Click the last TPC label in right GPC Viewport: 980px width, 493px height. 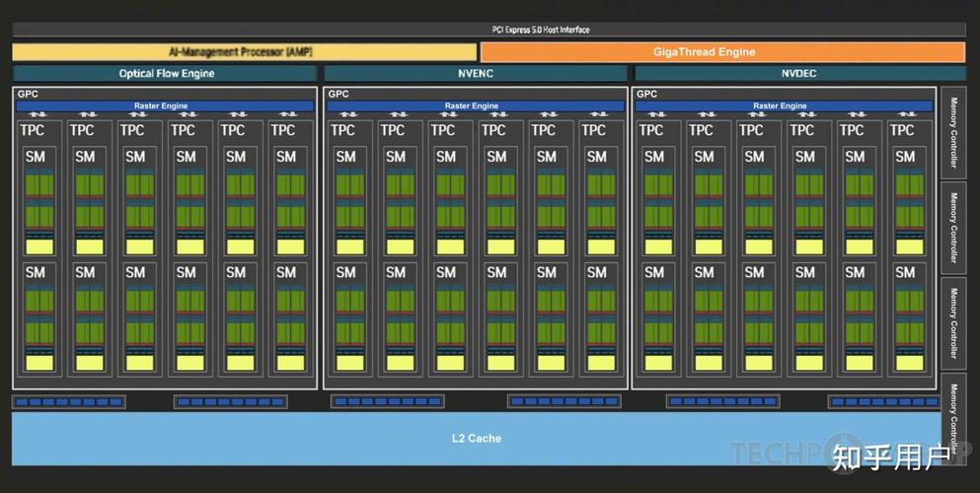coord(902,130)
